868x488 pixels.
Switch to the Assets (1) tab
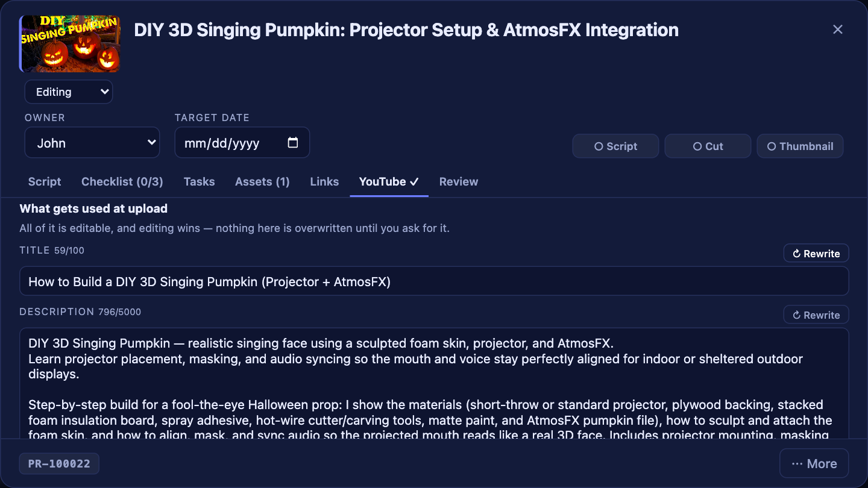[x=262, y=182]
